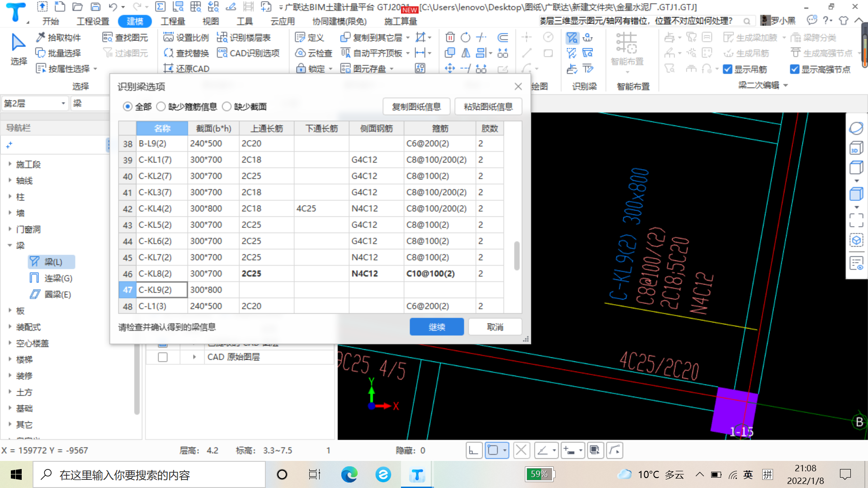
Task: Click Windows search box
Action: pyautogui.click(x=149, y=474)
